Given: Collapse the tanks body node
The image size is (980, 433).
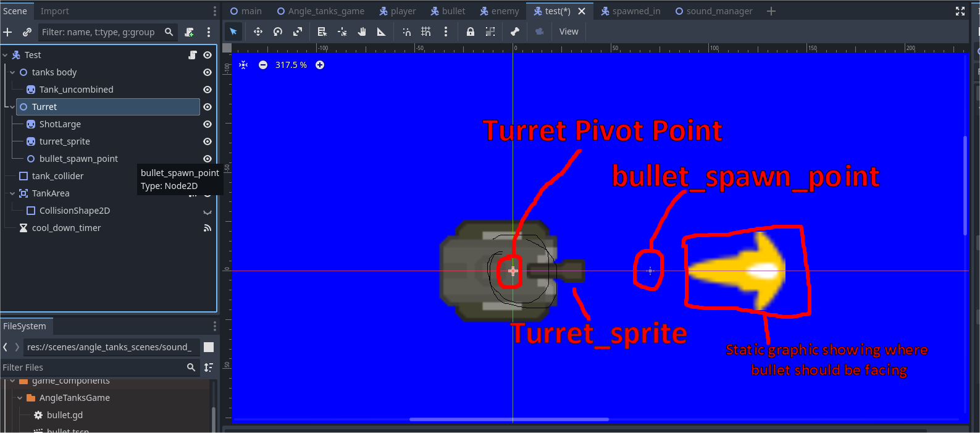Looking at the screenshot, I should pos(12,72).
